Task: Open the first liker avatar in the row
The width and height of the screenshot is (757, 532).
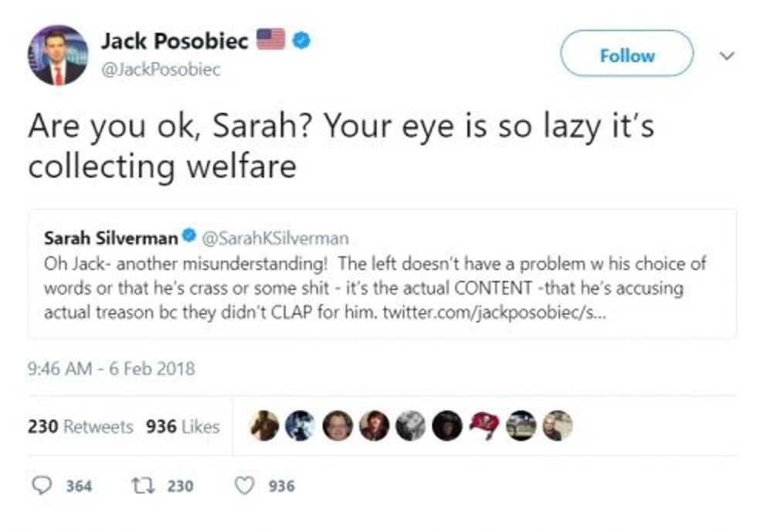Action: point(265,426)
